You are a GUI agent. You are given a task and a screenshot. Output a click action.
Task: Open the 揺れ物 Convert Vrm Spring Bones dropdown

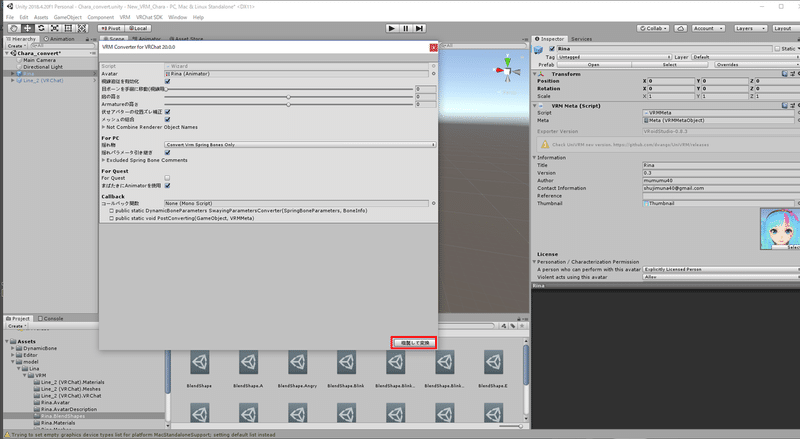pyautogui.click(x=300, y=145)
